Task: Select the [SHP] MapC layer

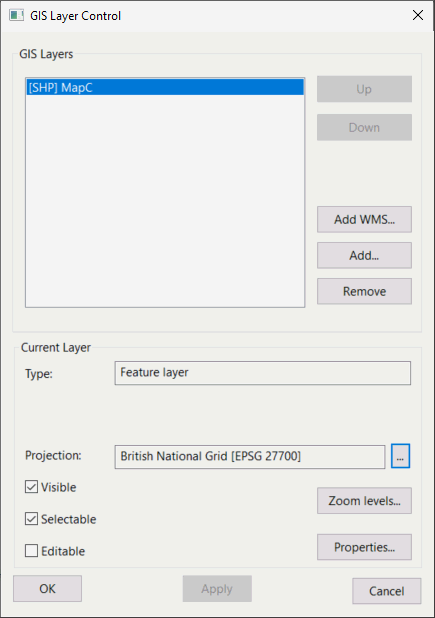Action: click(x=165, y=87)
